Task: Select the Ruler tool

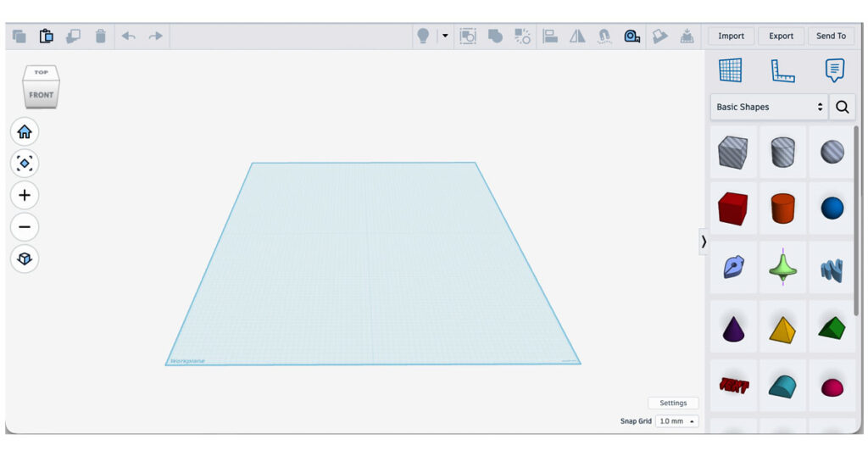Action: 782,71
